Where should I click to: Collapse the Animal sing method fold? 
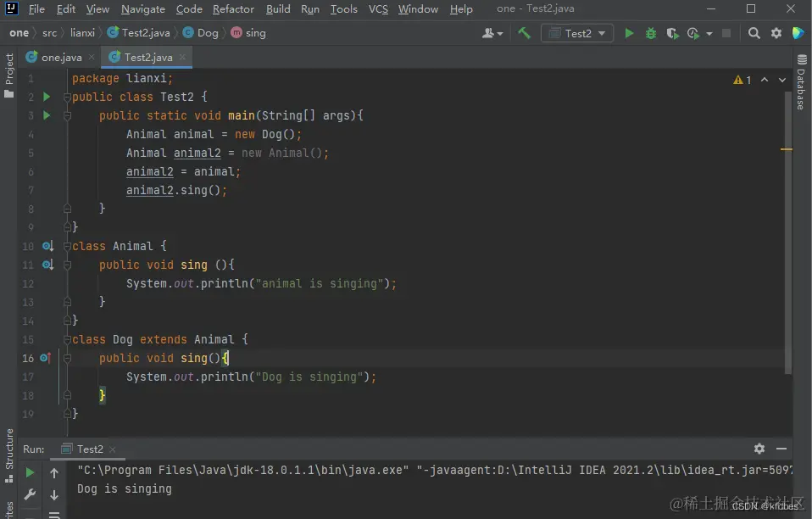67,265
